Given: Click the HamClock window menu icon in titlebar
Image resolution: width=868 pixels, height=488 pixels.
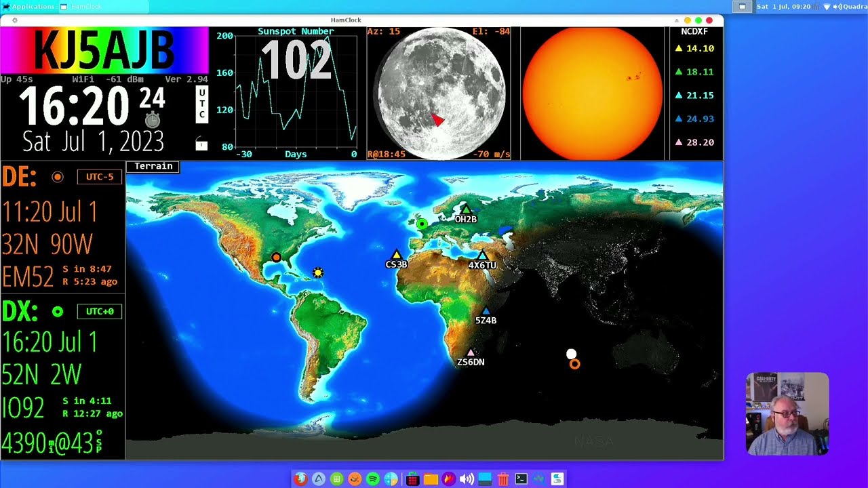Looking at the screenshot, I should (x=15, y=20).
